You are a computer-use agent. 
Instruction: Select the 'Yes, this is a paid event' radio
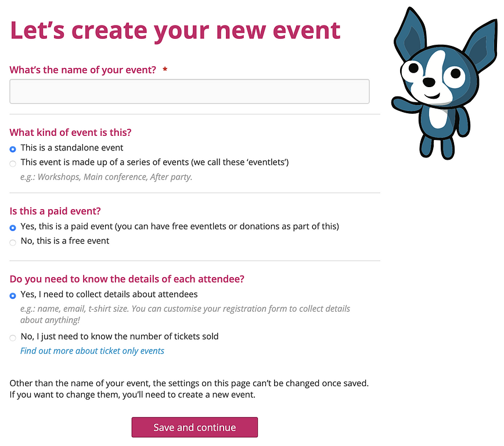(x=13, y=228)
